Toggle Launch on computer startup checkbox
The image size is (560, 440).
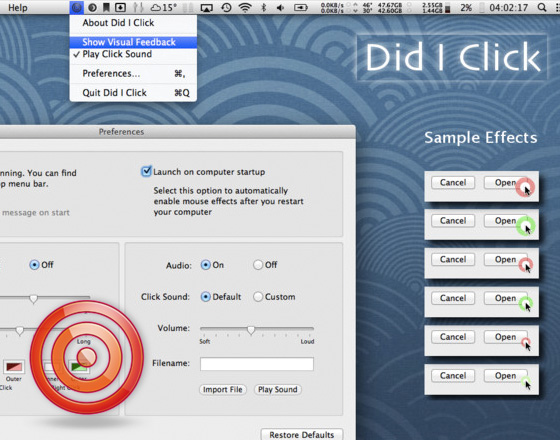coord(146,171)
